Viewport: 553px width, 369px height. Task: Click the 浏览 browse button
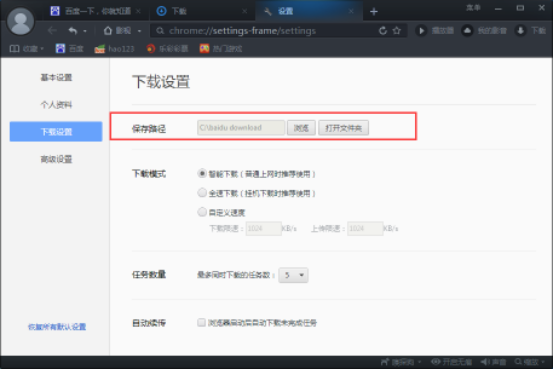[301, 128]
